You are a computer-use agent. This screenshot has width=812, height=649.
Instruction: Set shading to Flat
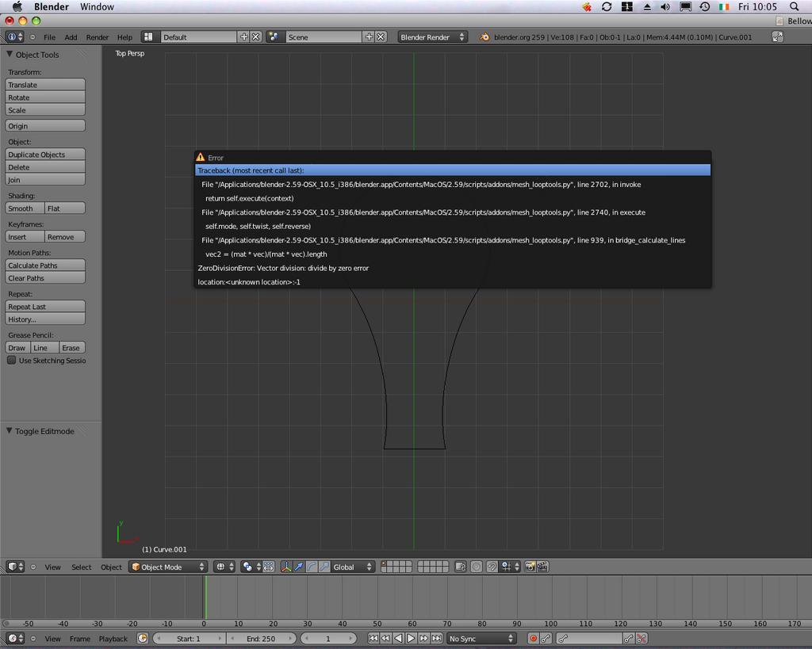[65, 208]
